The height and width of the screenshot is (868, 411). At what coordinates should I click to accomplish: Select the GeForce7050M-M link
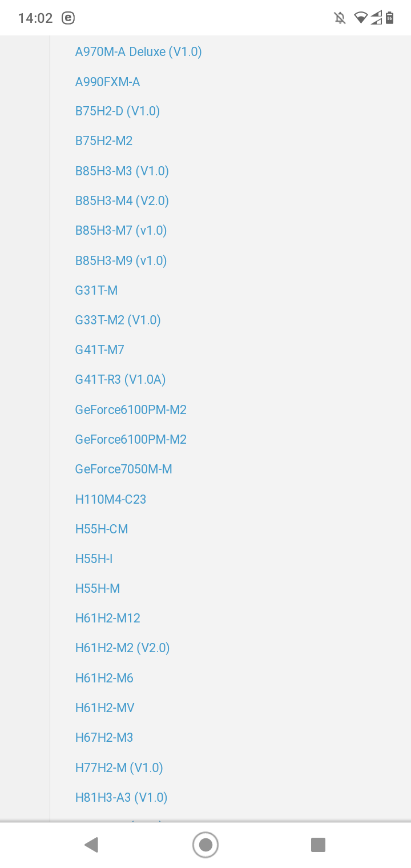(x=124, y=469)
